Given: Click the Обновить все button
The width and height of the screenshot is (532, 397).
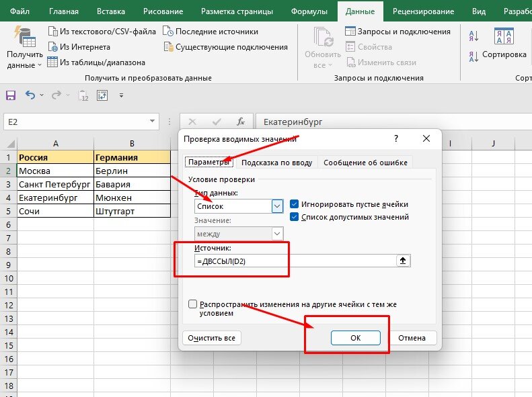Looking at the screenshot, I should point(323,48).
